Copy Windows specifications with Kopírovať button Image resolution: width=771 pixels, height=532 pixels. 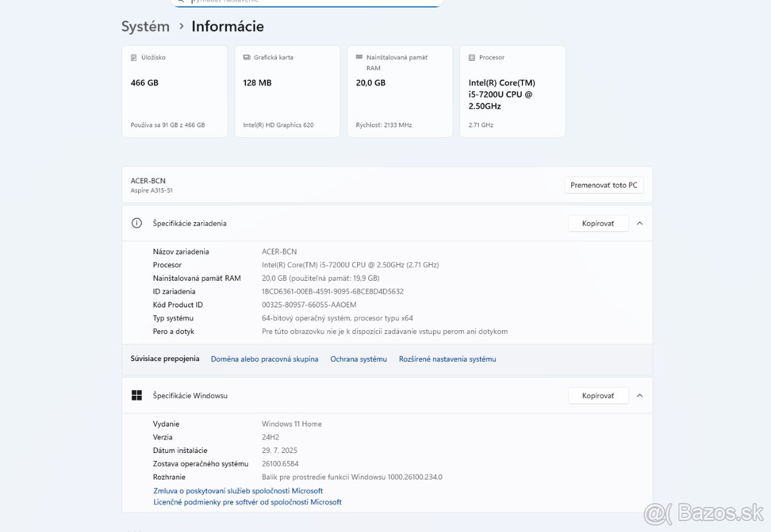pos(598,396)
